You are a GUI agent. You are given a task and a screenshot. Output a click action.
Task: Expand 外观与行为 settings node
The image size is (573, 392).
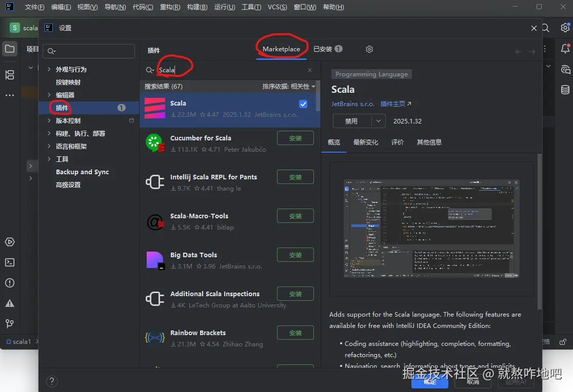[49, 69]
